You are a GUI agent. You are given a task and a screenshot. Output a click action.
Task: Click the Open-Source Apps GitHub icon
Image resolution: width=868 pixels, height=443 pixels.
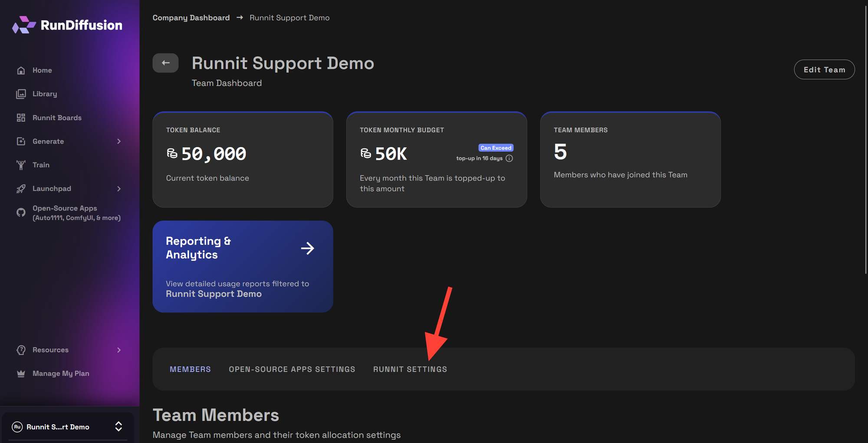[x=21, y=213]
